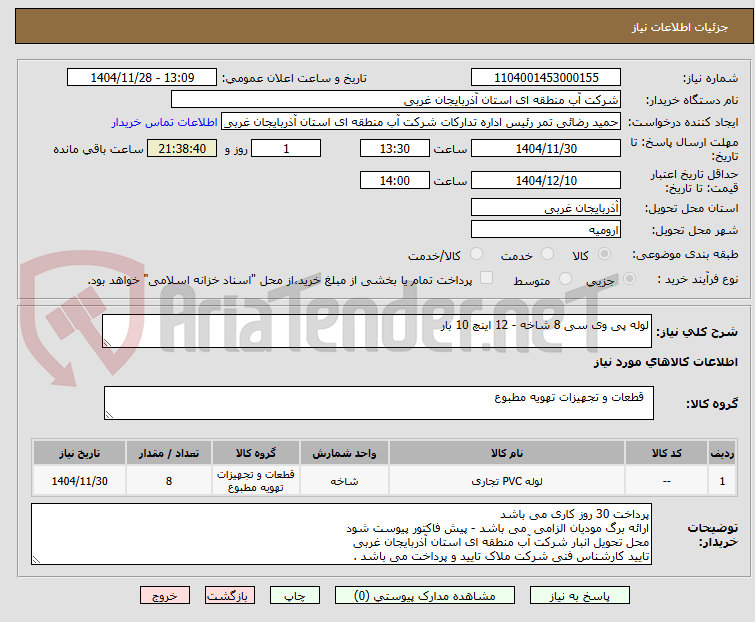The width and height of the screenshot is (755, 622).
Task: Click the 'تعداد / مقدار' column header
Action: click(x=169, y=453)
